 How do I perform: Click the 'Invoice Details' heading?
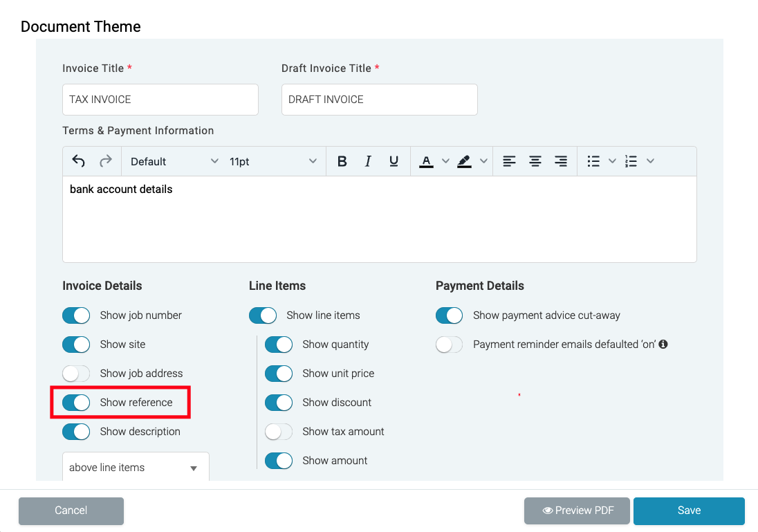tap(102, 286)
